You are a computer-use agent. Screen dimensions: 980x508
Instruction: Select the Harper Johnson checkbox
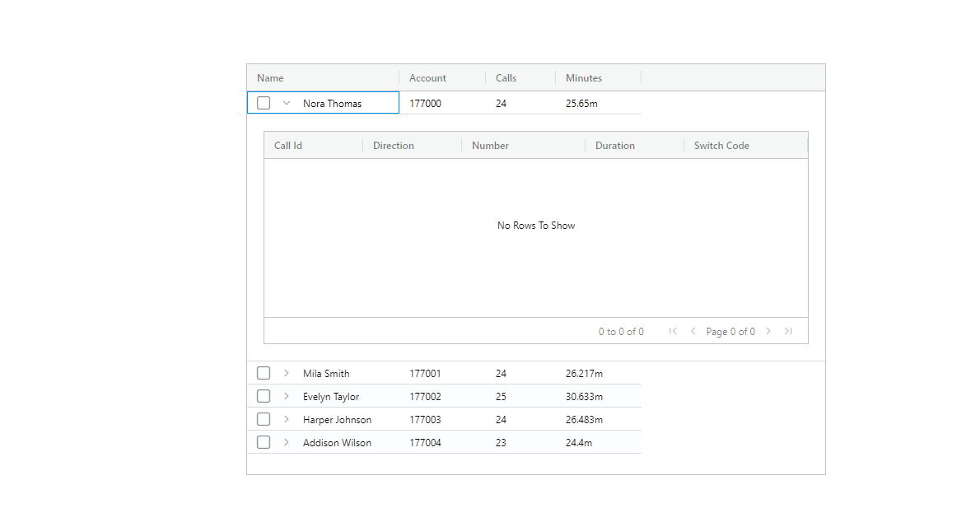tap(263, 418)
